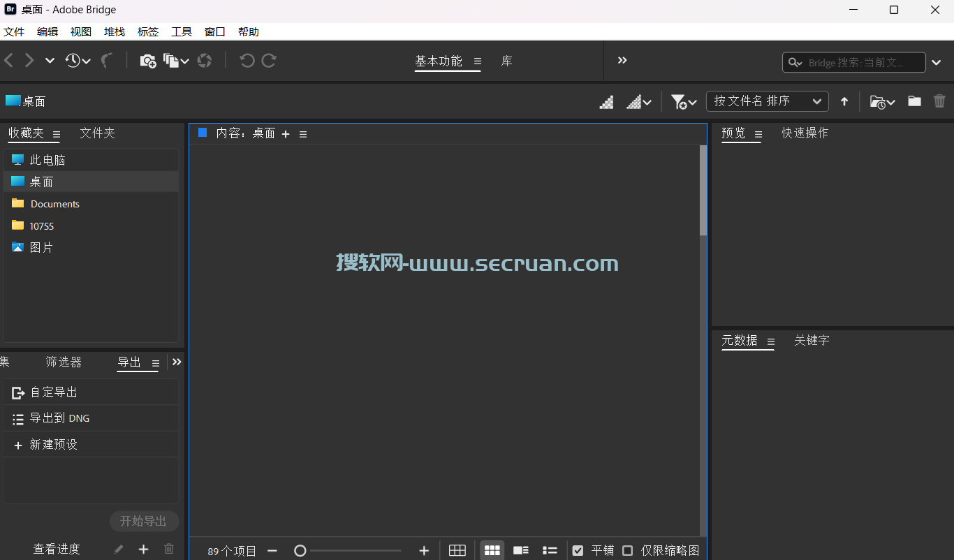954x560 pixels.
Task: Click the thumbnail quality icon
Action: click(607, 102)
